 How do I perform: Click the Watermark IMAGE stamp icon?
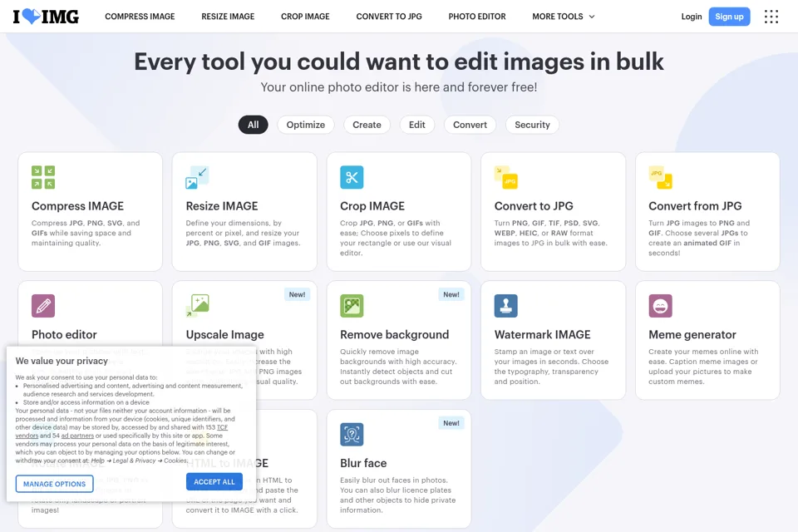tap(506, 306)
